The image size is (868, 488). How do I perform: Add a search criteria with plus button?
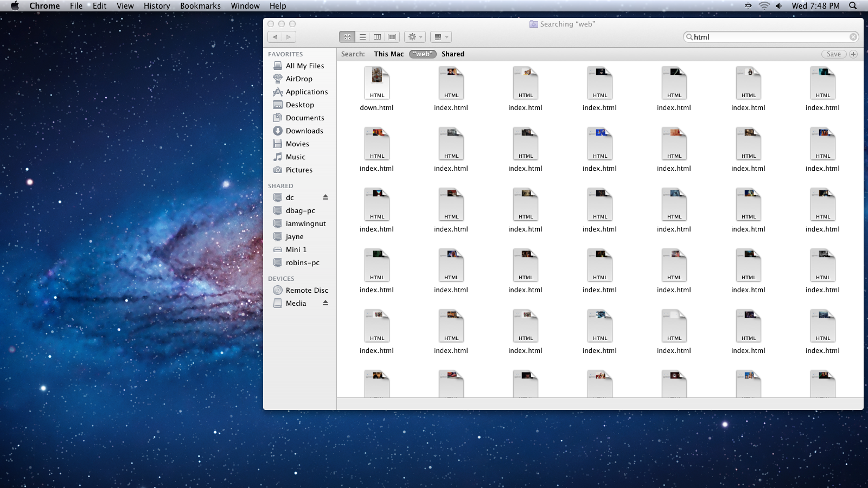coord(853,54)
